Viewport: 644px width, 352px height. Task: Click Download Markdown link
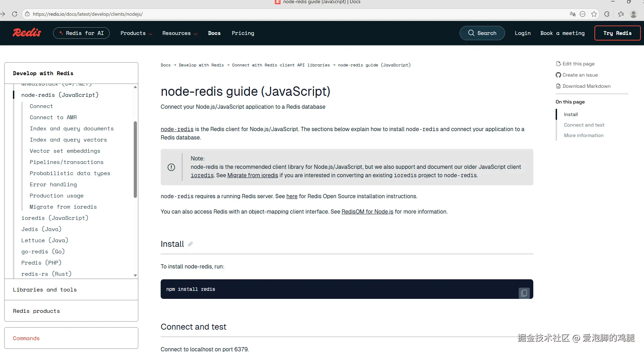586,86
